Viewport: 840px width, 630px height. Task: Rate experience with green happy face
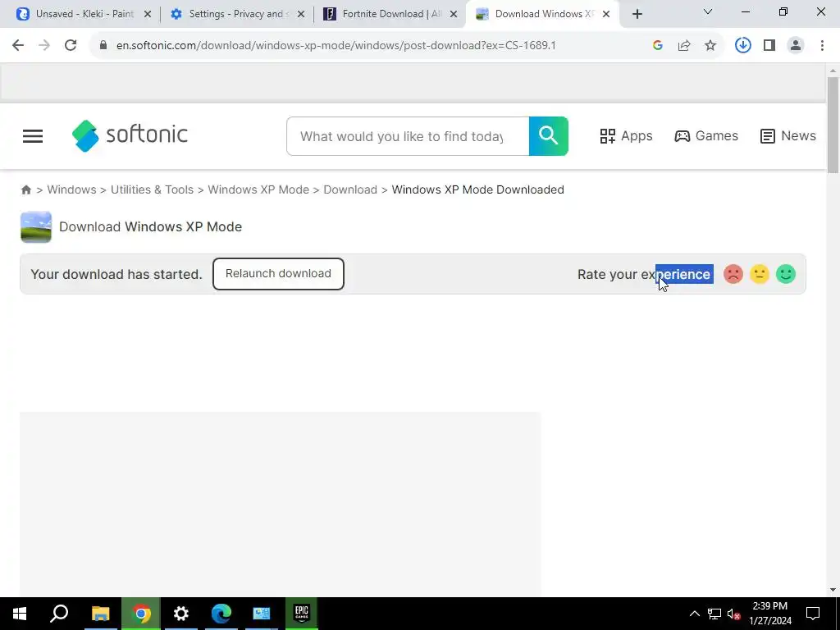pos(786,274)
